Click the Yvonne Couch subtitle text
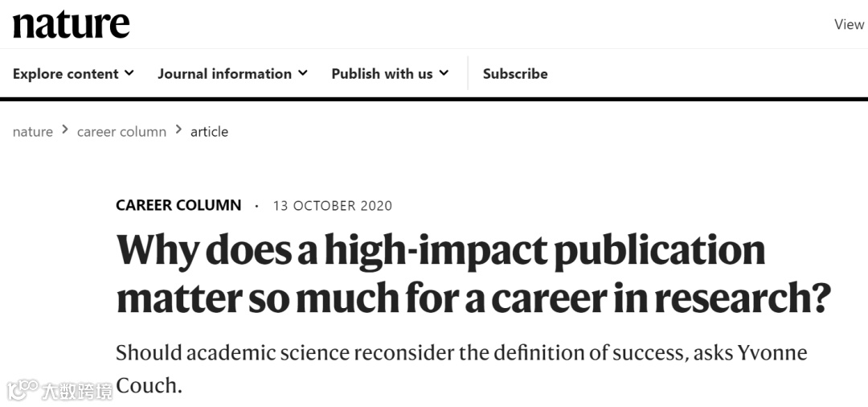Screen dimensions: 868x407 (461, 368)
